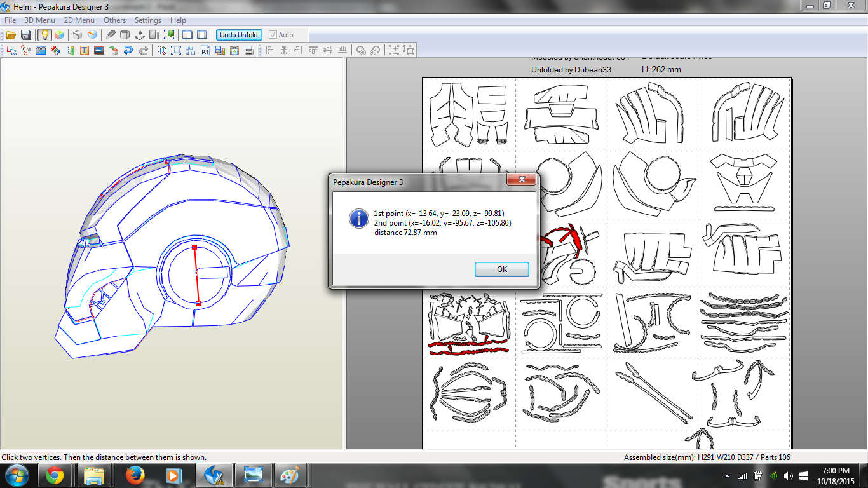868x488 pixels.
Task: Close the Pepakura Designer 3 dialog
Action: click(x=521, y=180)
